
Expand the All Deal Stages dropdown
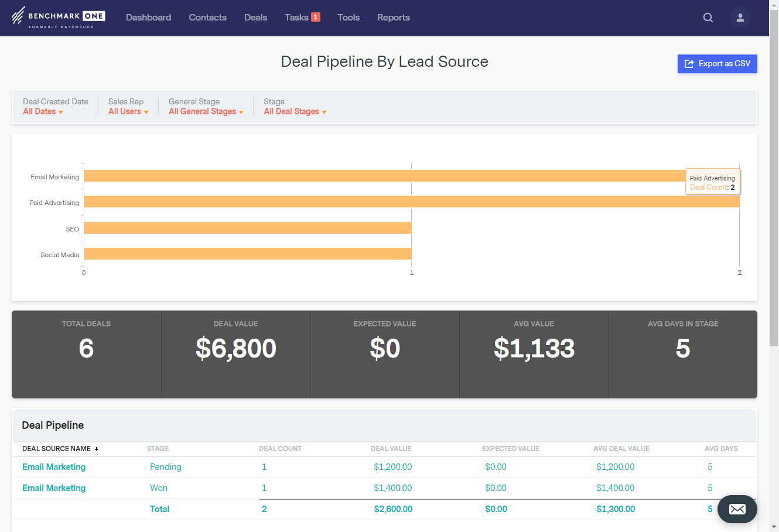click(x=295, y=111)
